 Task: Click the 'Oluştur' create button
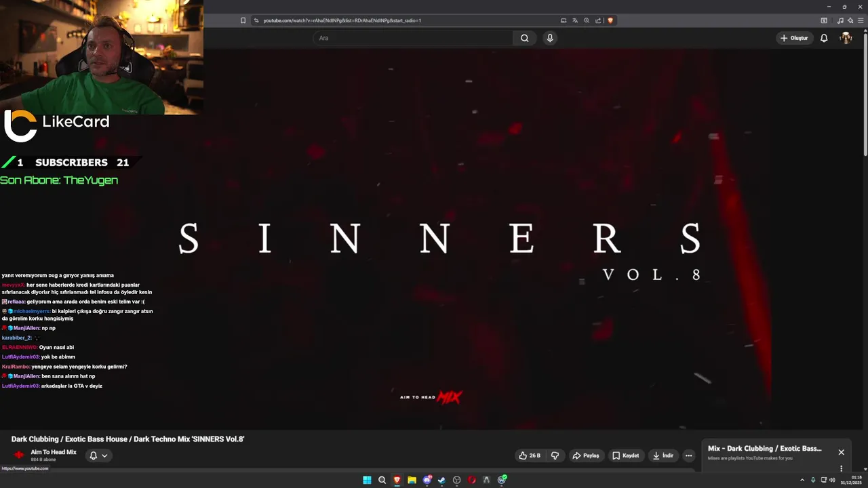[x=794, y=38]
